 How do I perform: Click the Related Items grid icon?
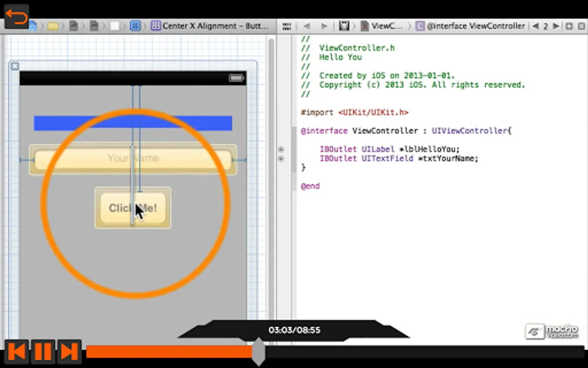(x=286, y=26)
